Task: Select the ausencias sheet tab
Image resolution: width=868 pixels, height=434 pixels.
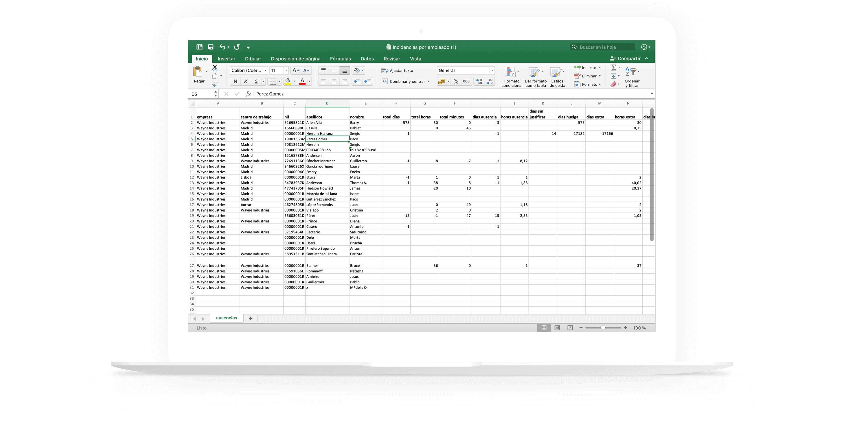Action: tap(227, 318)
